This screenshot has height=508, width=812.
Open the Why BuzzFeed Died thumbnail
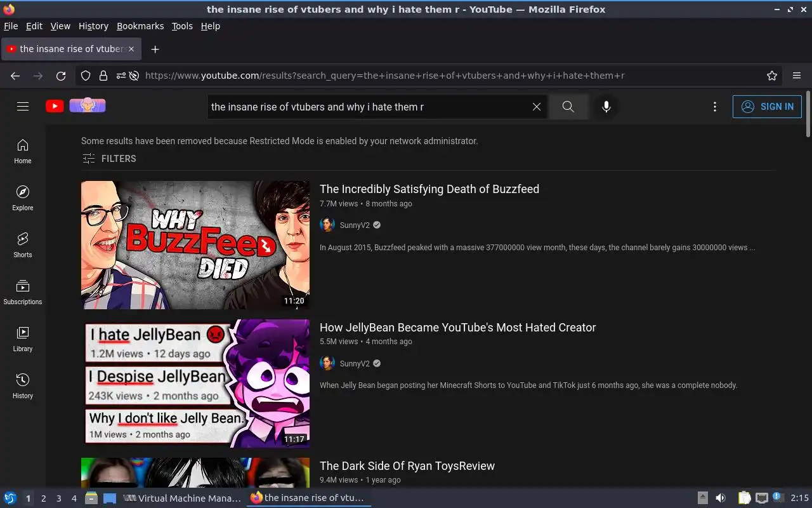[x=195, y=245]
